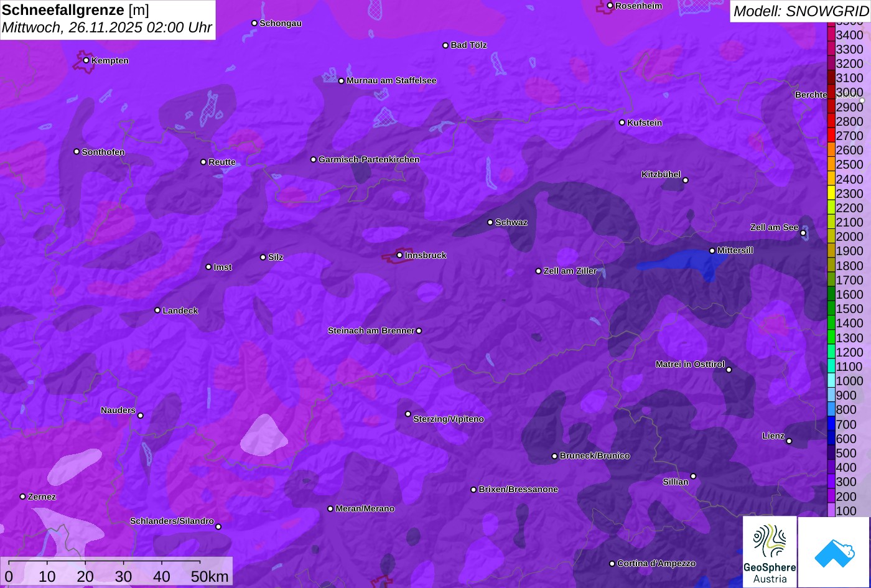Click the "Bruneck/Brunico" label
The width and height of the screenshot is (871, 588).
(595, 456)
